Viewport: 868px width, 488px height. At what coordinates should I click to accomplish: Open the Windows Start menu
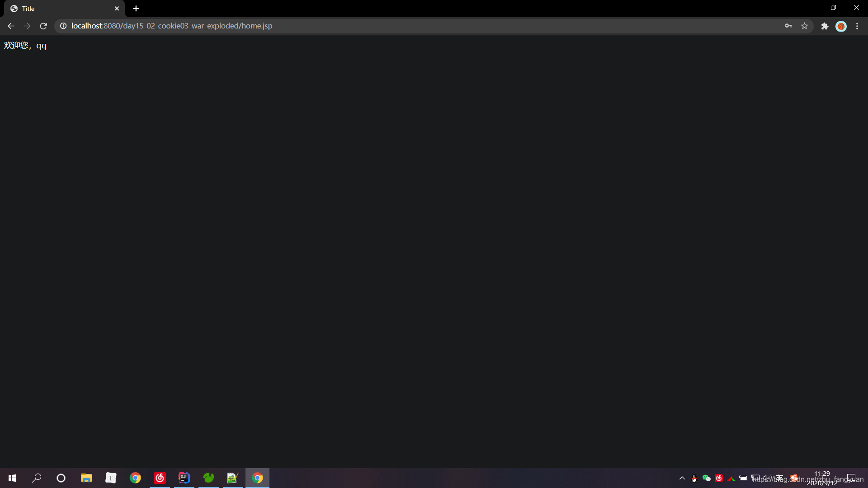[x=12, y=478]
